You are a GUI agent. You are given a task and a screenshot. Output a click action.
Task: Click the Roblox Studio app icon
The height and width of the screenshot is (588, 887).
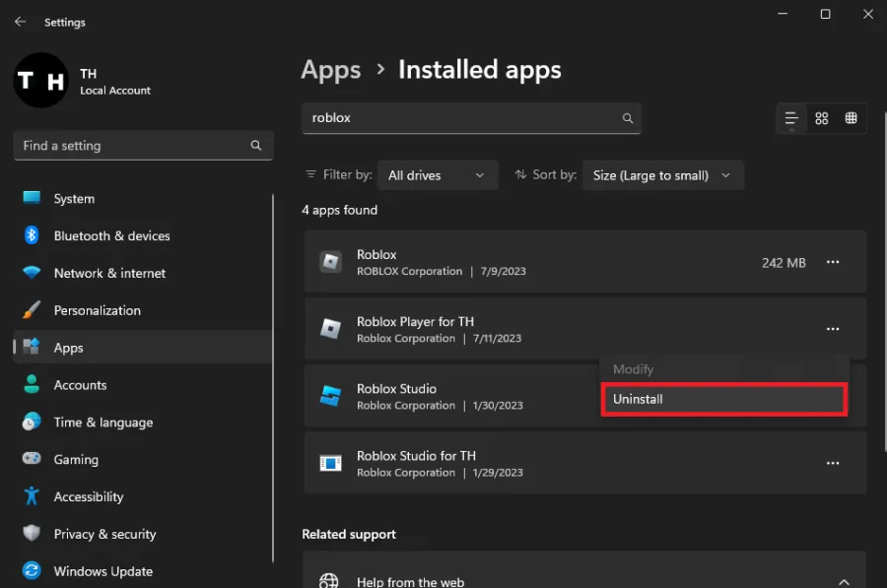pos(330,396)
